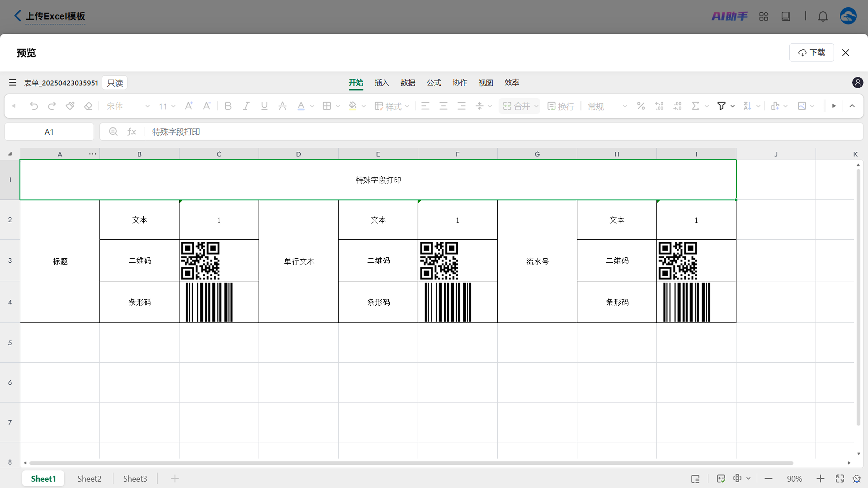Toggle italic formatting

tap(246, 106)
